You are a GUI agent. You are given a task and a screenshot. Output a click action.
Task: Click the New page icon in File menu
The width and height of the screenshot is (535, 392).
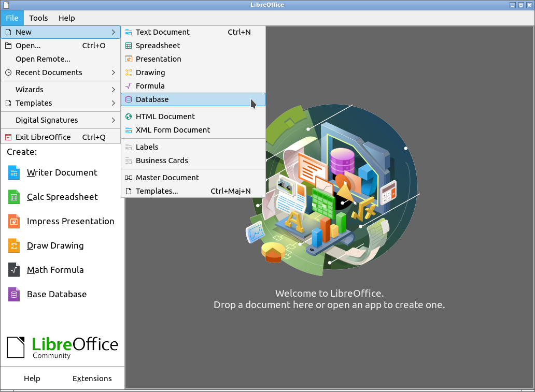pyautogui.click(x=8, y=32)
